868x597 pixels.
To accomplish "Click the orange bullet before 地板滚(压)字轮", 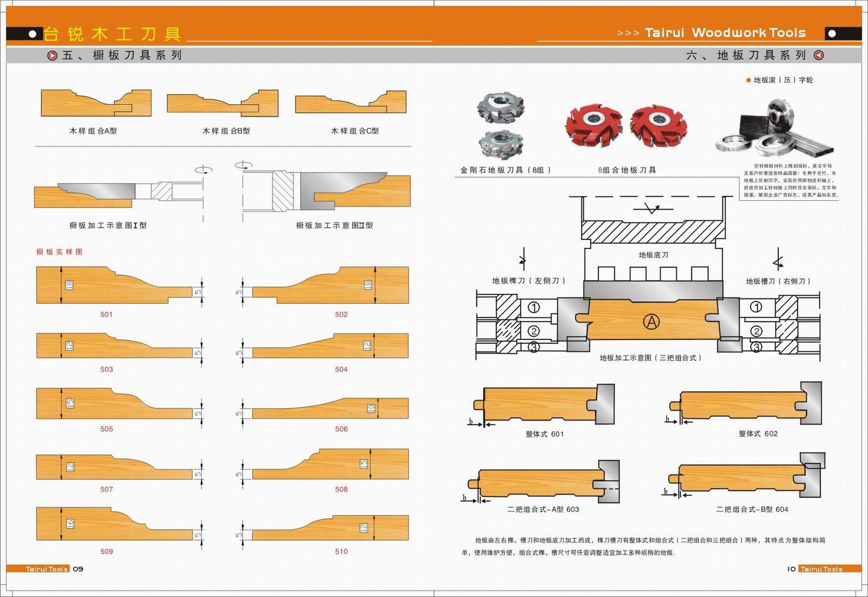I will [x=748, y=80].
